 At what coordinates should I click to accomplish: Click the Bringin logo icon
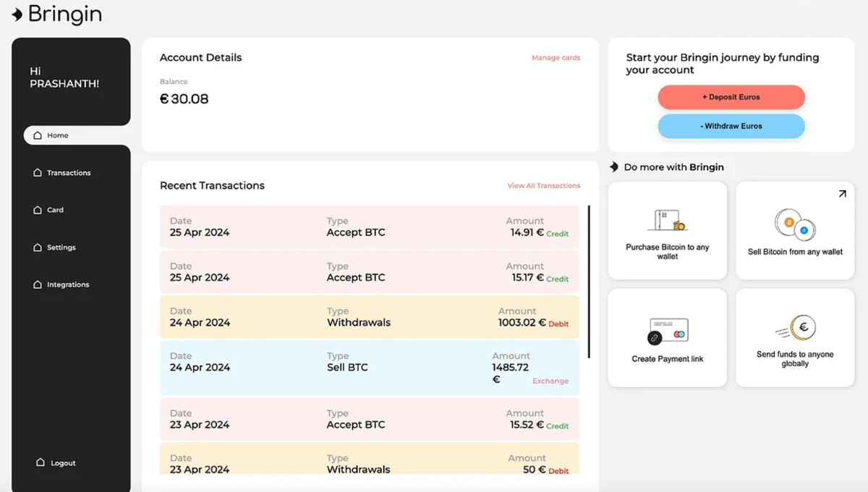[x=17, y=14]
